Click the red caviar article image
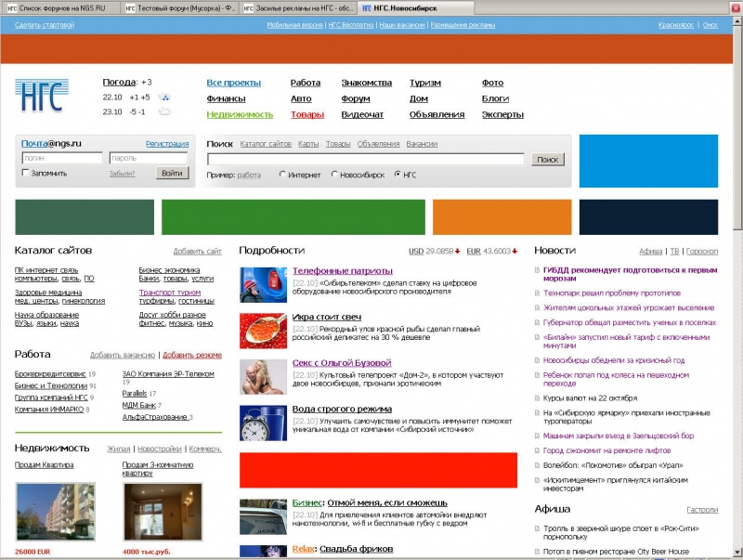The width and height of the screenshot is (743, 560). [262, 330]
